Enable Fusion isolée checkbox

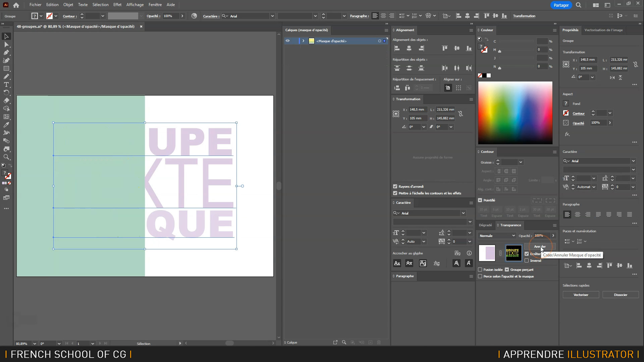tap(480, 269)
